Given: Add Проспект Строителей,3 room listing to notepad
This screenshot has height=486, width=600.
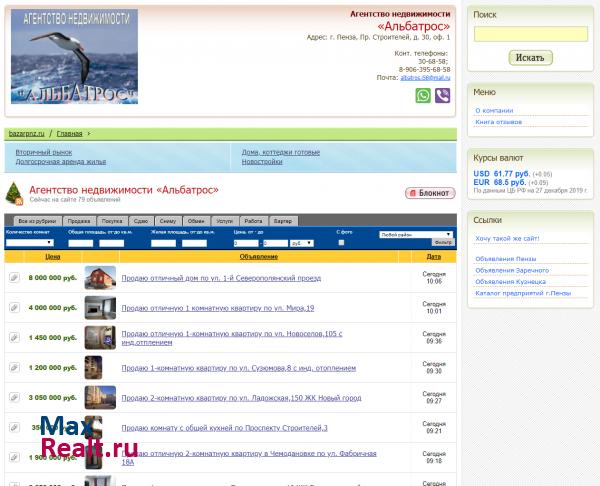Looking at the screenshot, I should [14, 427].
